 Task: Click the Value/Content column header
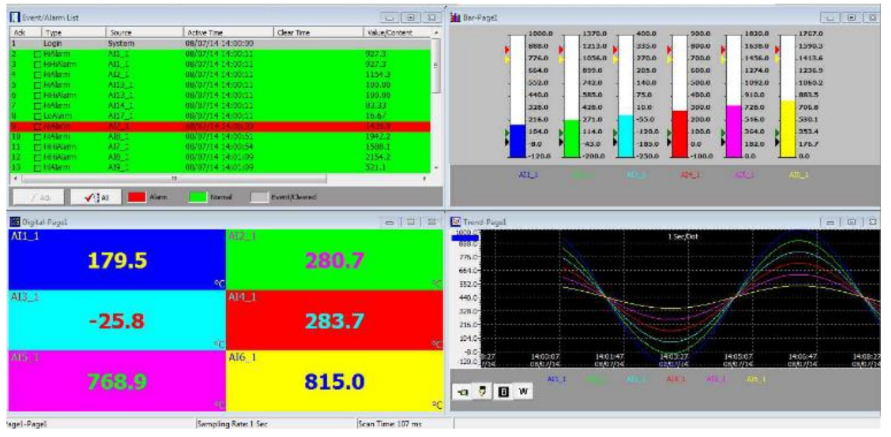click(396, 33)
